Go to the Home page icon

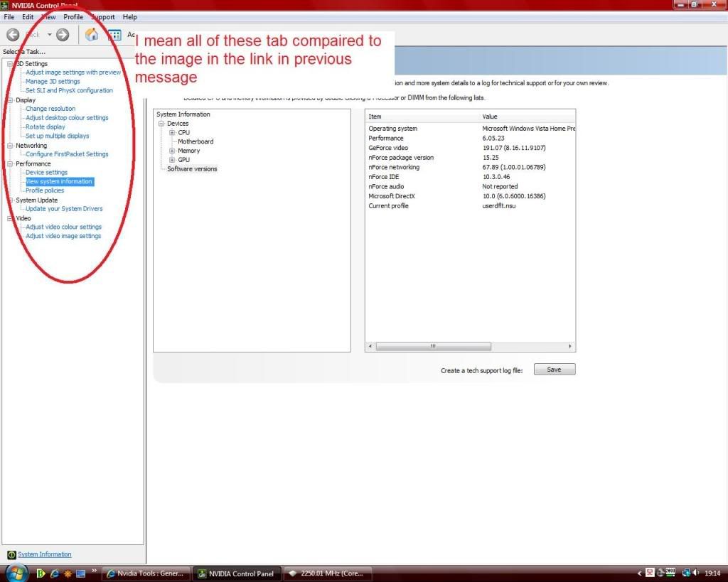[x=92, y=34]
